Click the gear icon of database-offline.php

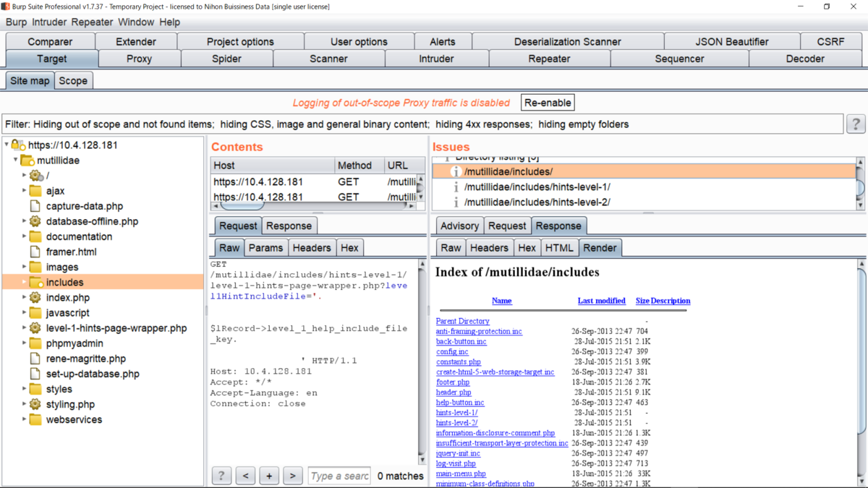click(35, 221)
